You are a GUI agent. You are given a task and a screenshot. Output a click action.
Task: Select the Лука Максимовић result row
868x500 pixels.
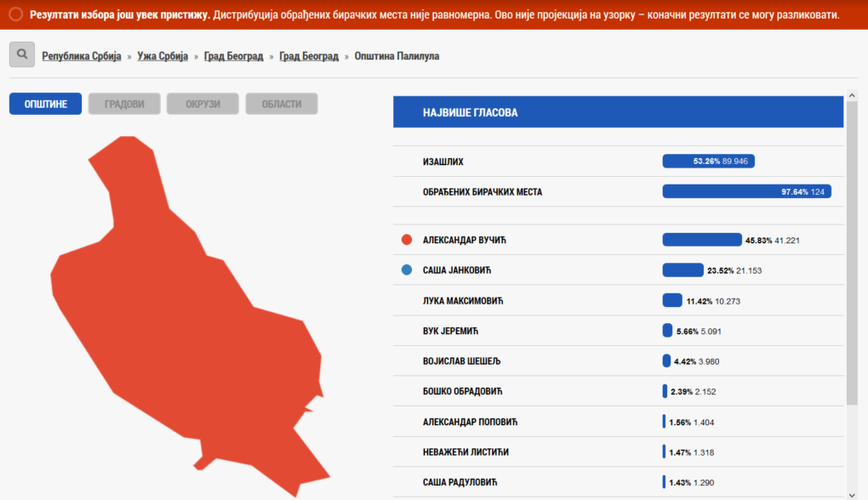(x=618, y=301)
